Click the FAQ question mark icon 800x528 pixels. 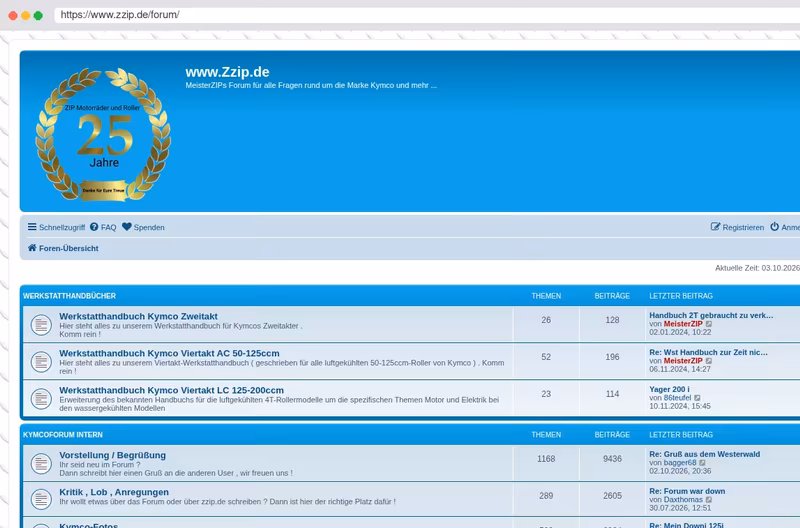[94, 227]
